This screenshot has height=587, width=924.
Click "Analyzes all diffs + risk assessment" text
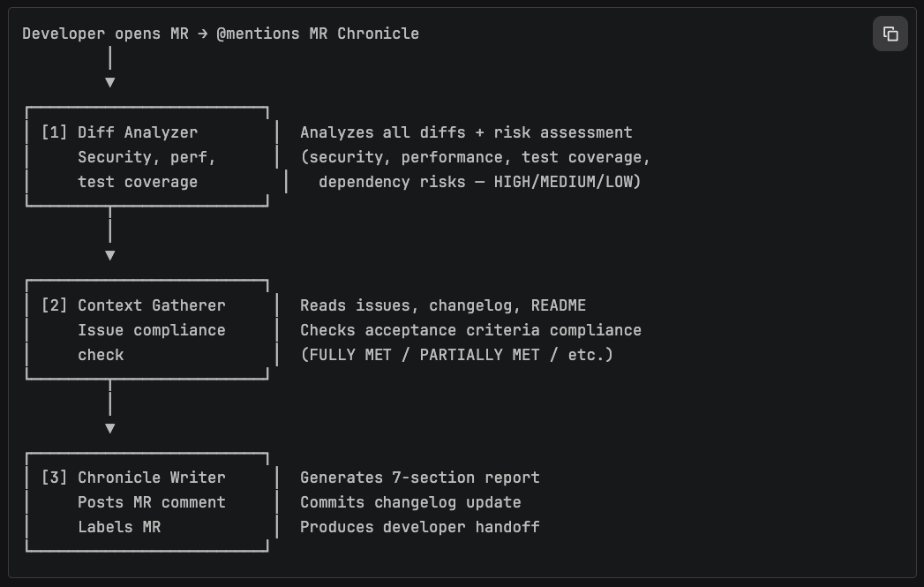466,132
